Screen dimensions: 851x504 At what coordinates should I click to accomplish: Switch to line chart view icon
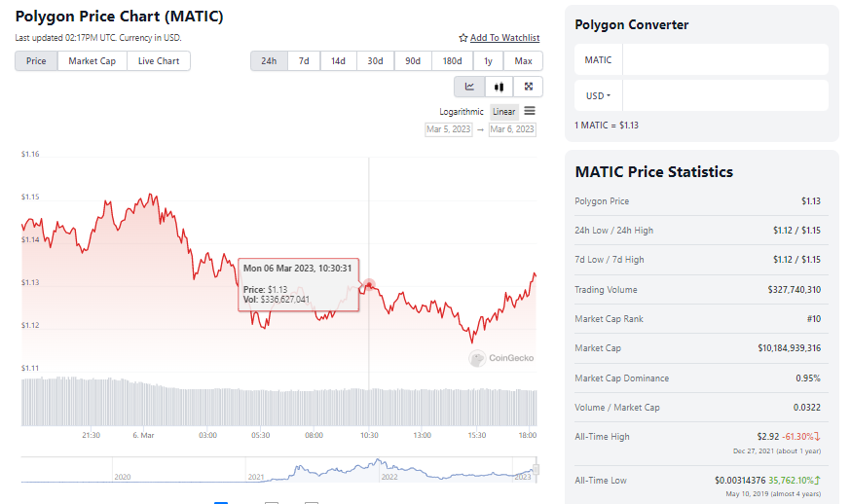click(x=469, y=87)
